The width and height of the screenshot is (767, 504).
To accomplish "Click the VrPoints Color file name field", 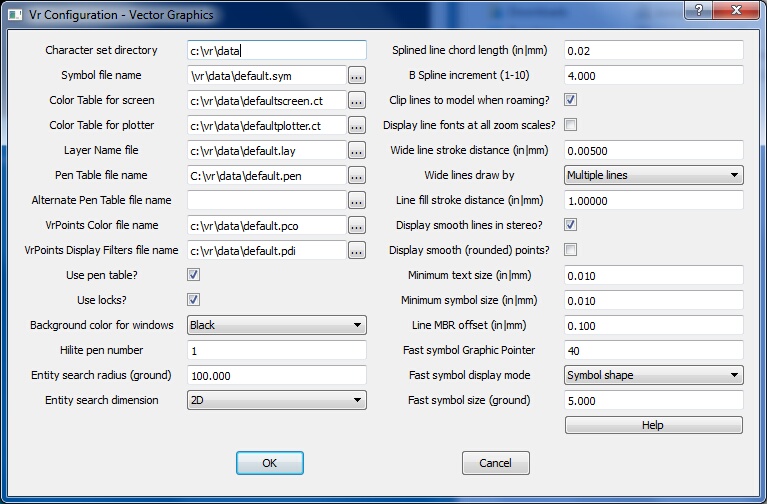I will [267, 226].
